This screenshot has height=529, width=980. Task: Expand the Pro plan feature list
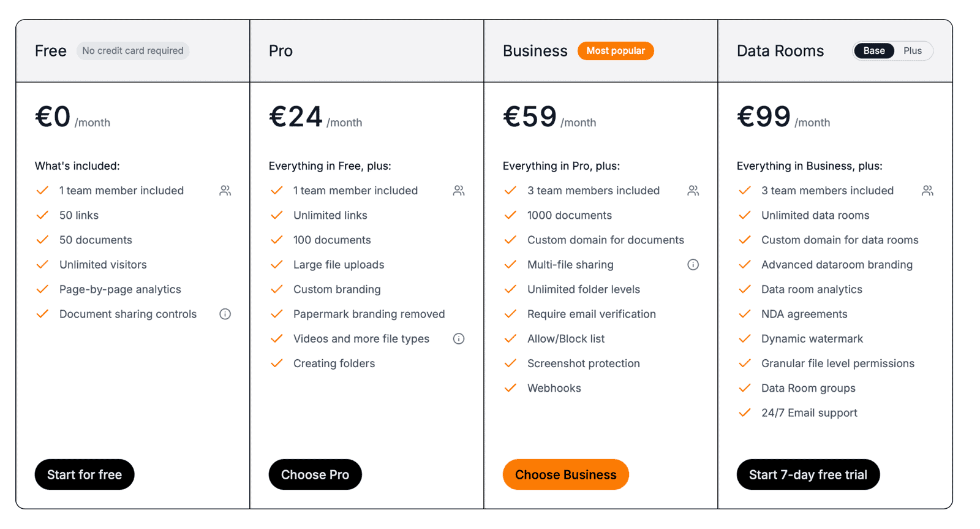point(330,166)
